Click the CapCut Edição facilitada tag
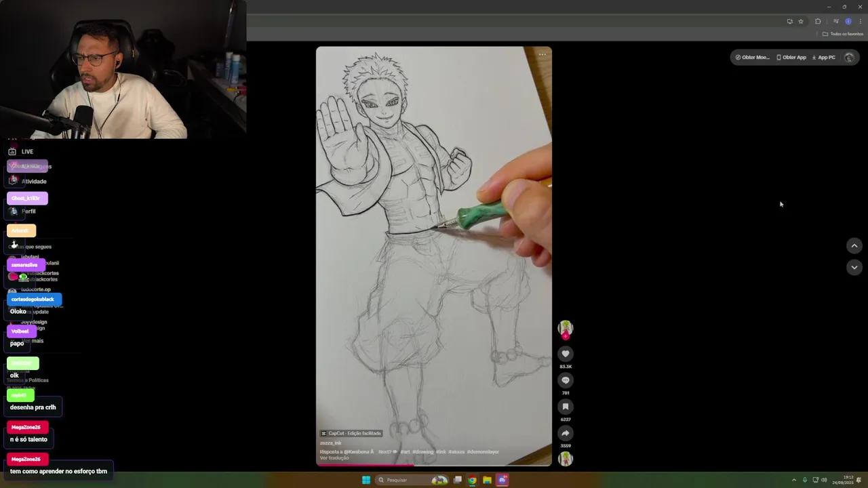 (x=351, y=433)
